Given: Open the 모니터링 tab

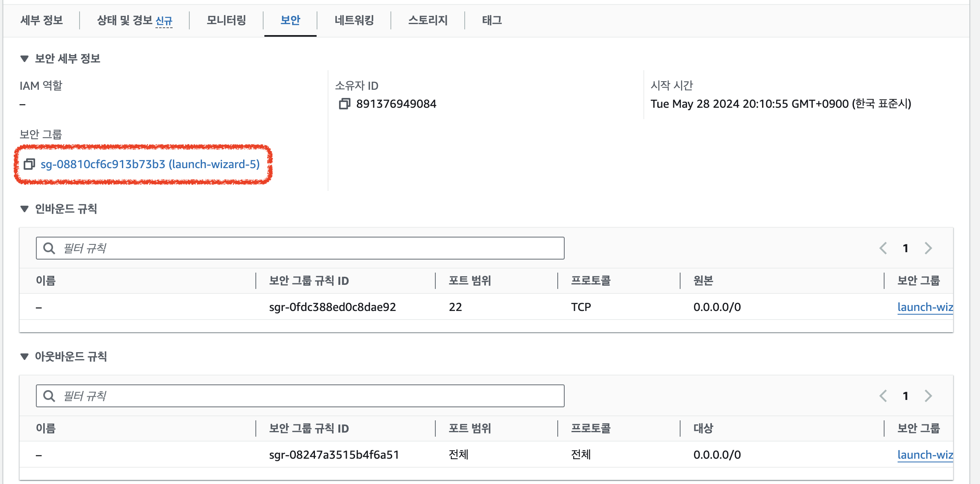Looking at the screenshot, I should point(226,20).
